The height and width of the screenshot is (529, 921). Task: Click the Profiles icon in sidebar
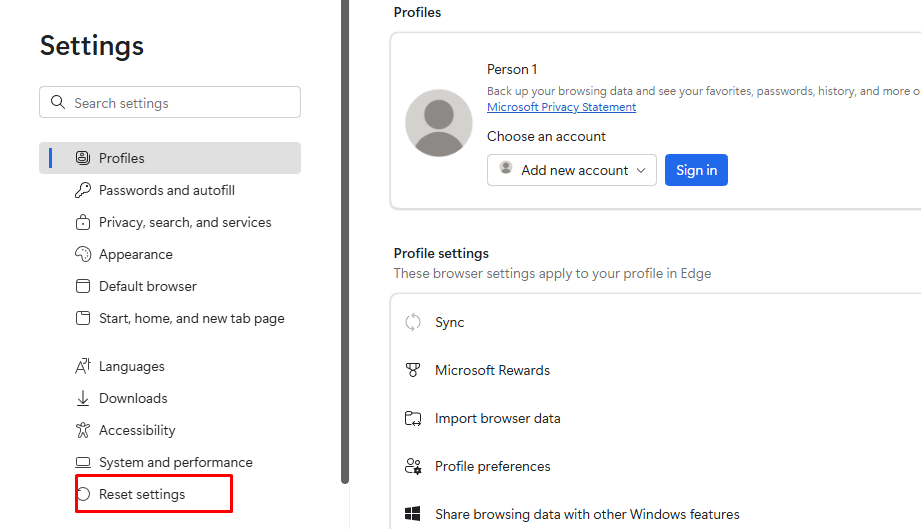[83, 158]
